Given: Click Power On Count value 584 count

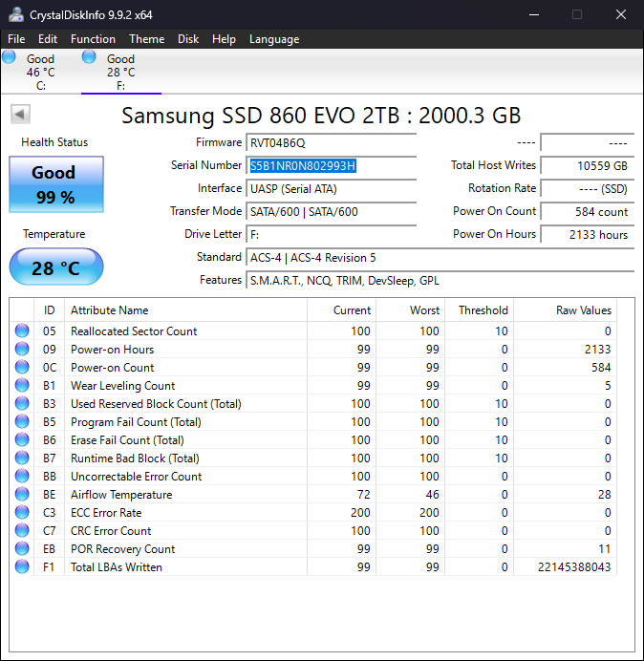Looking at the screenshot, I should (587, 212).
